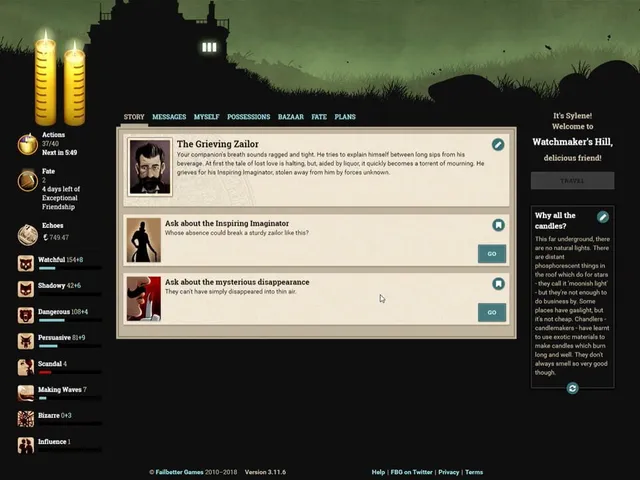
Task: Open the Grieving Zailor portrait
Action: click(150, 167)
